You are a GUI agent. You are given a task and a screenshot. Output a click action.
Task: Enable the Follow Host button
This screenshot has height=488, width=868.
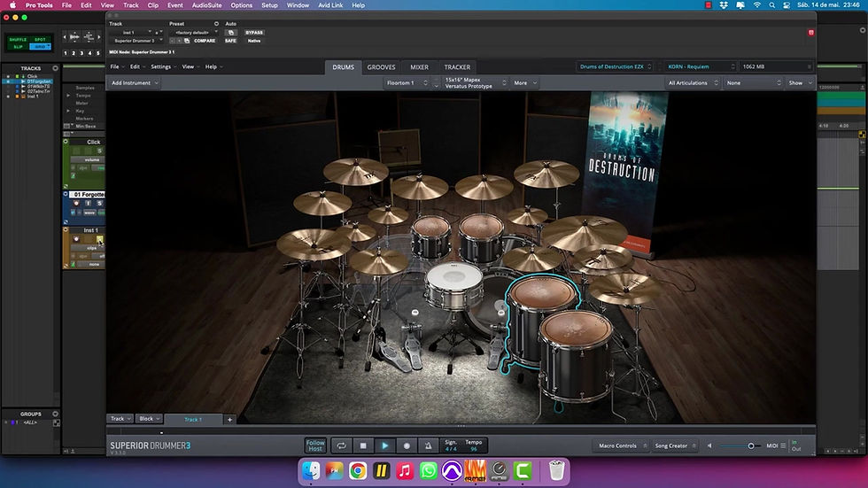pos(315,445)
